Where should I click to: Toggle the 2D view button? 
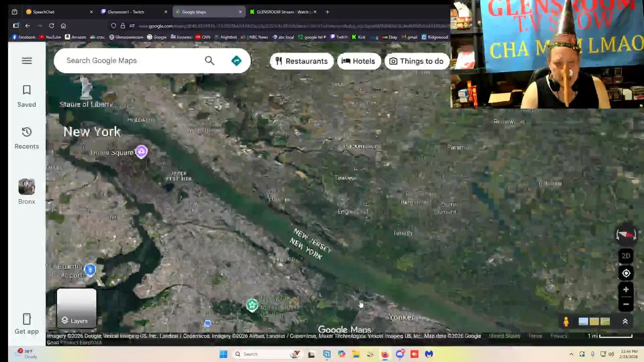pos(626,256)
